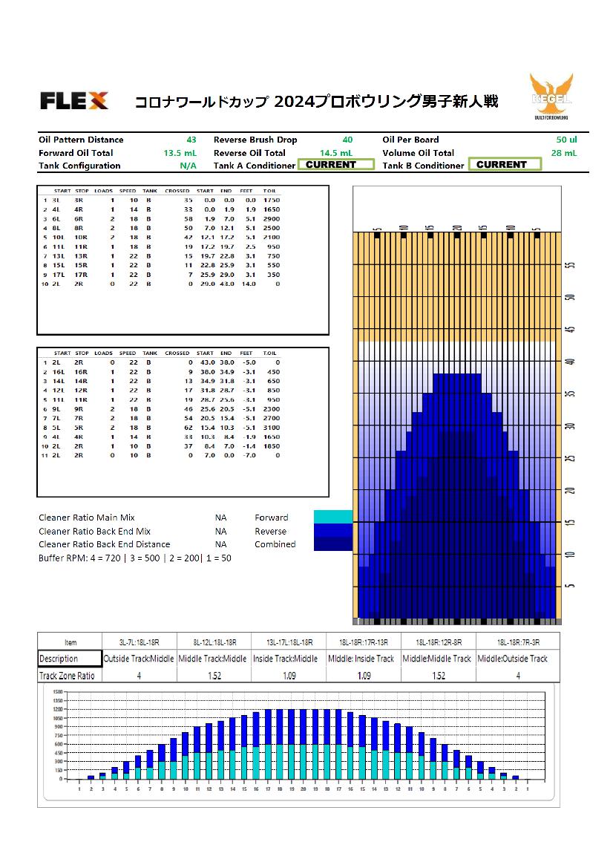Screen dimensions: 613x868
Task: Click the Tank A Conditioner CURRENT box
Action: click(336, 164)
